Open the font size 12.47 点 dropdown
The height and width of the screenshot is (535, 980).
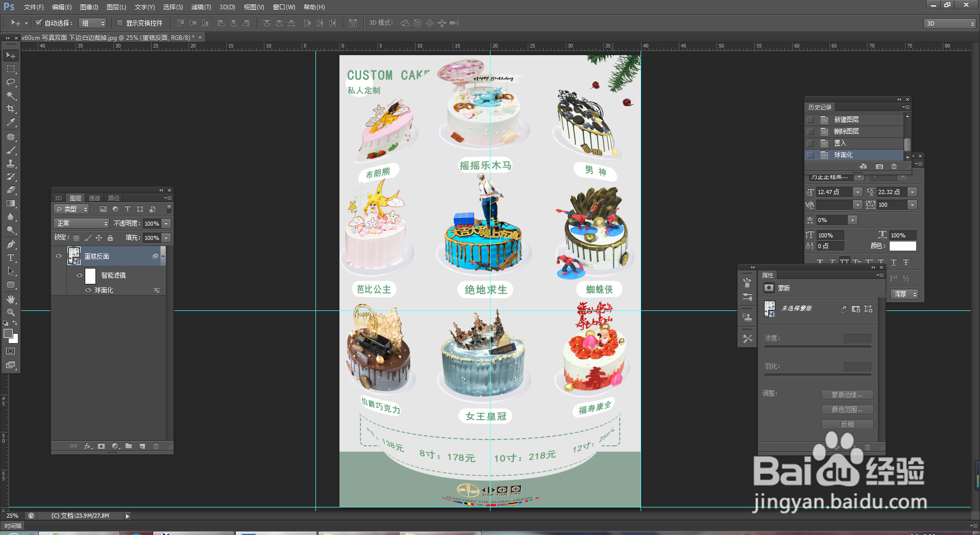coord(858,192)
